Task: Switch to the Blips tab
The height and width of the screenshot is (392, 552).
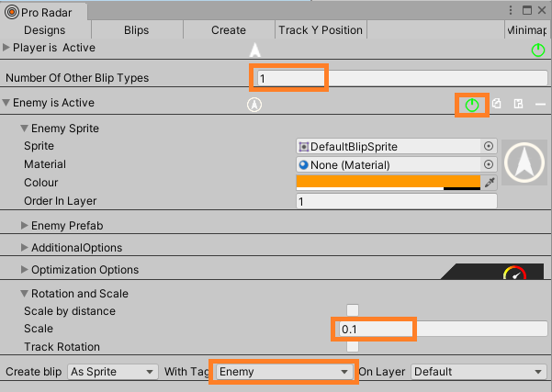Action: pyautogui.click(x=137, y=30)
